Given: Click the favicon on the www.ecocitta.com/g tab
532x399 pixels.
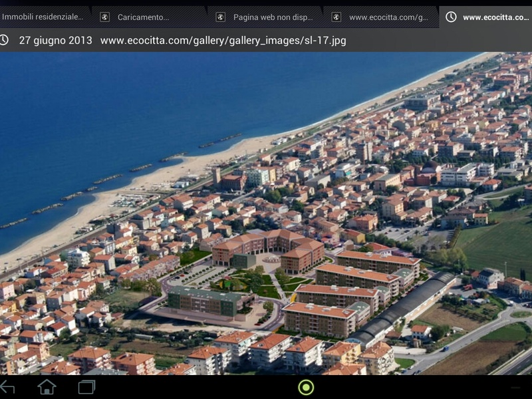Looking at the screenshot, I should [336, 17].
